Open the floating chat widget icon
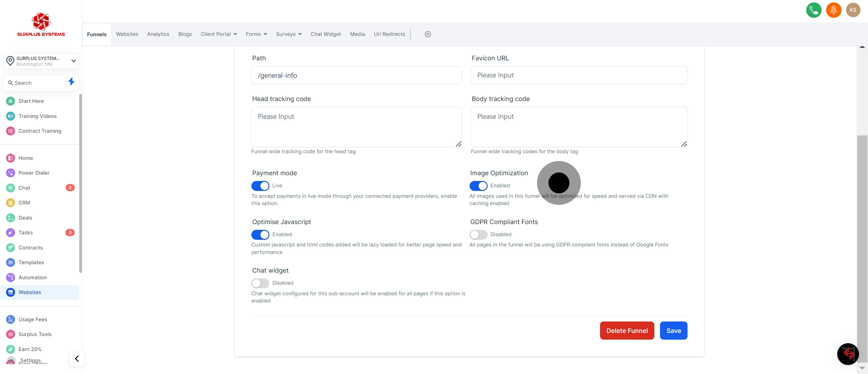The image size is (868, 374). click(x=848, y=354)
